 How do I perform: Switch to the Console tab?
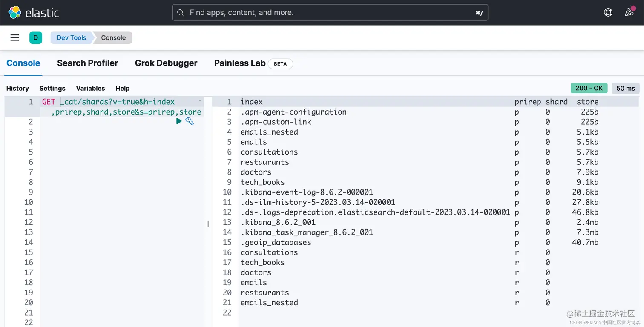(x=23, y=63)
